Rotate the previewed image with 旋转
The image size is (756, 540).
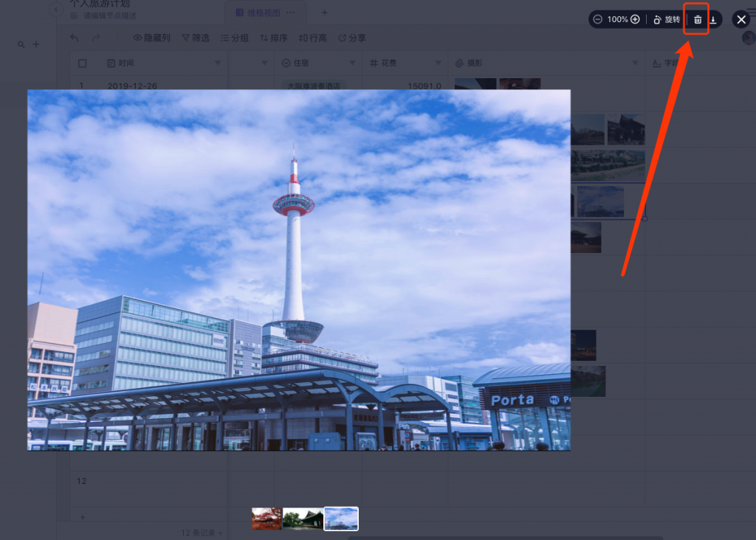point(667,20)
